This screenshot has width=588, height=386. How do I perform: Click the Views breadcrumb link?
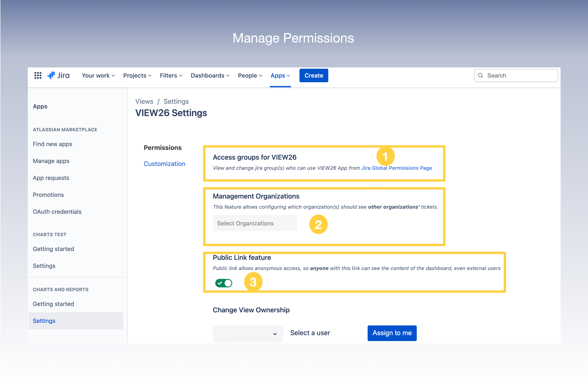(x=144, y=101)
